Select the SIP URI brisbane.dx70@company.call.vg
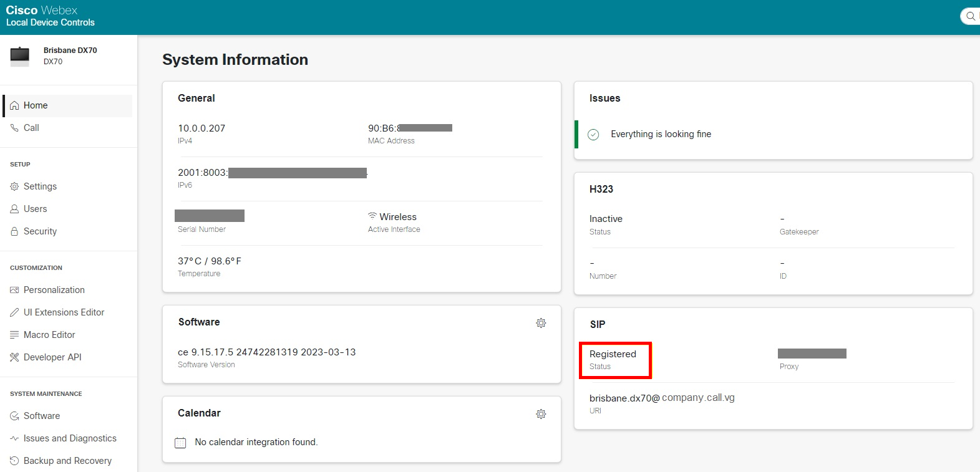Screen dimensions: 980x472 662,398
